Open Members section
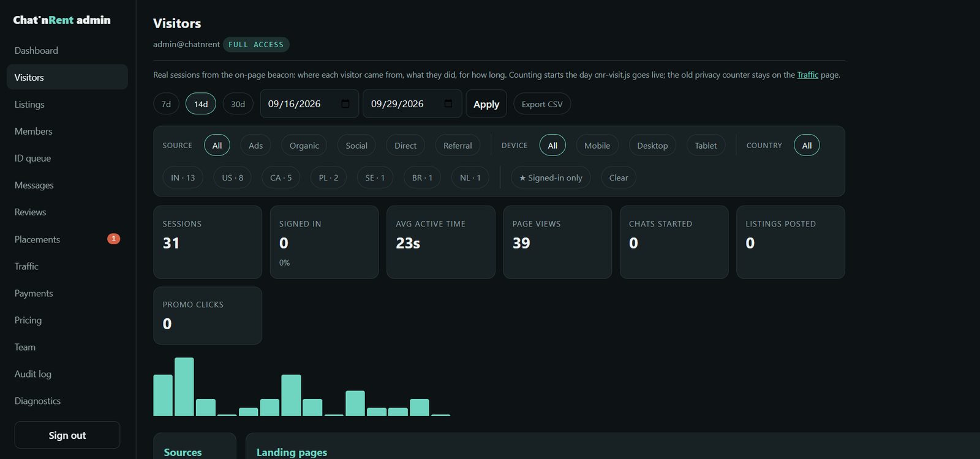Viewport: 980px width, 459px height. [x=67, y=131]
